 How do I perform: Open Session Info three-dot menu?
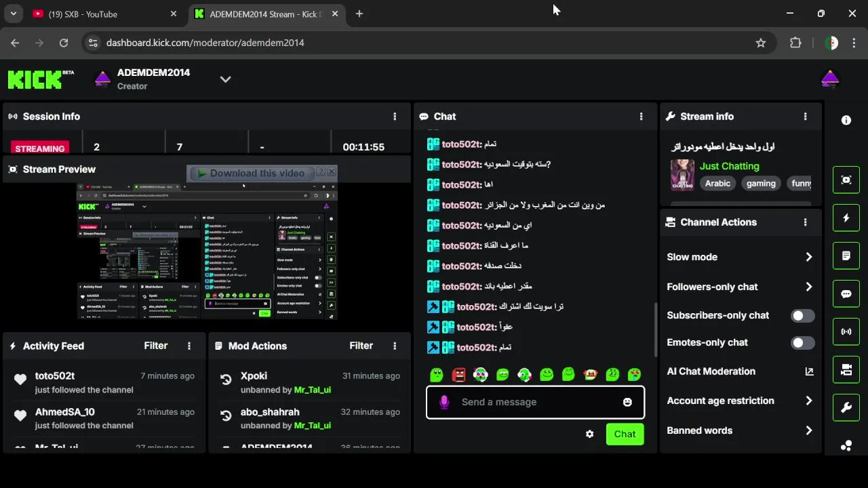tap(395, 117)
